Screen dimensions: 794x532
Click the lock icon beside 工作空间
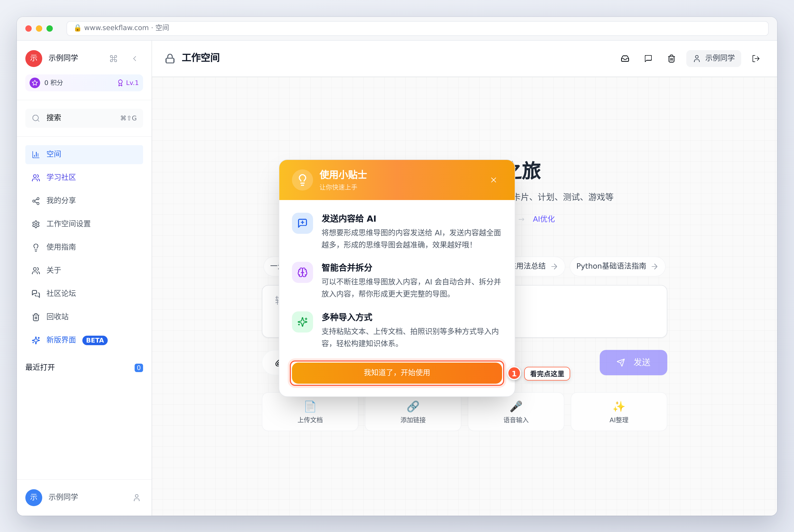tap(170, 59)
